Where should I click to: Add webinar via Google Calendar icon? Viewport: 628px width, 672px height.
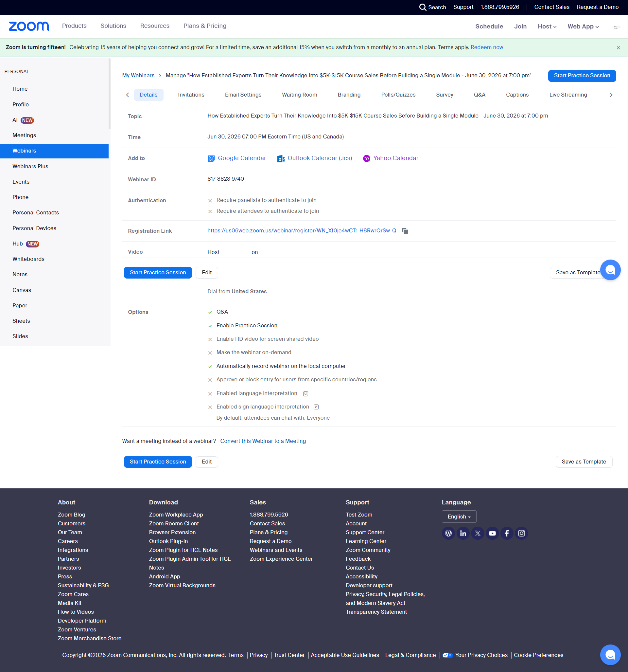(x=211, y=158)
